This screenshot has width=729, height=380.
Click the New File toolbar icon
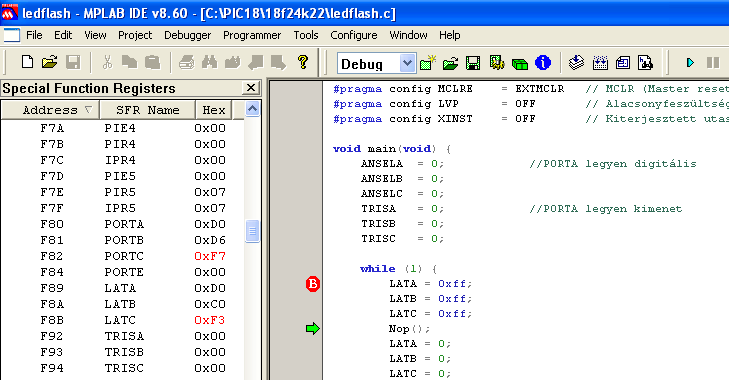pos(27,62)
